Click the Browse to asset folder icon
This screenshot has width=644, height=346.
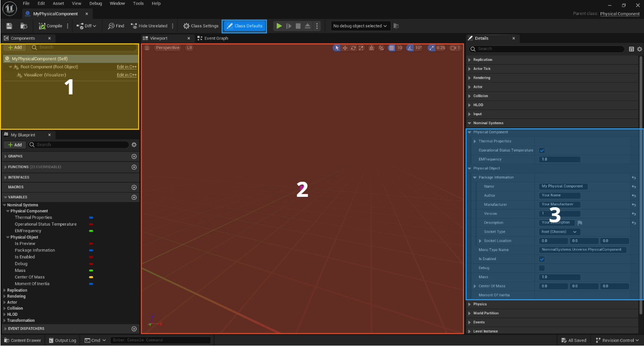pyautogui.click(x=24, y=26)
